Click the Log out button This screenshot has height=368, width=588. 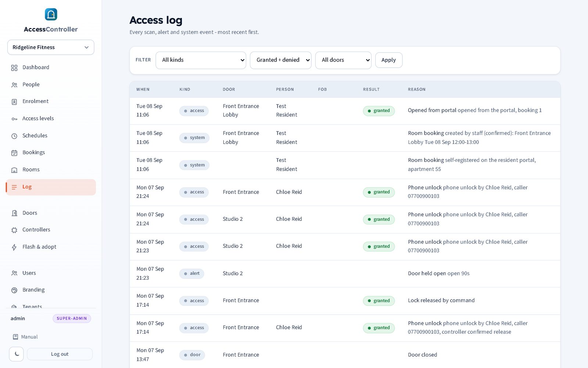pos(60,354)
